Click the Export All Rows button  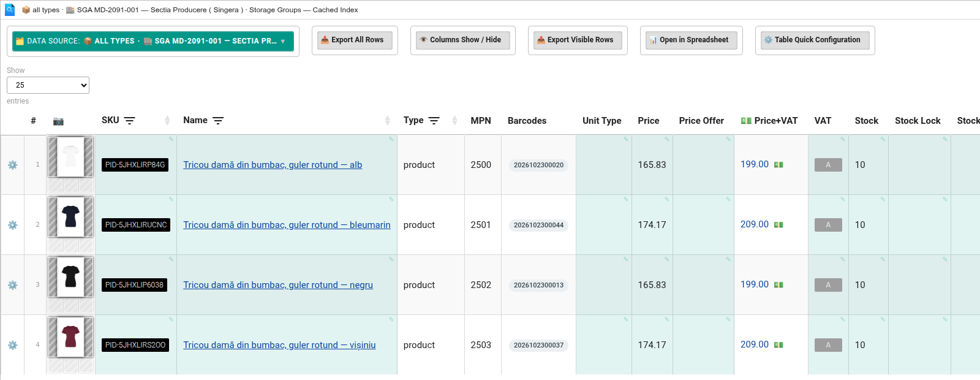[x=355, y=40]
